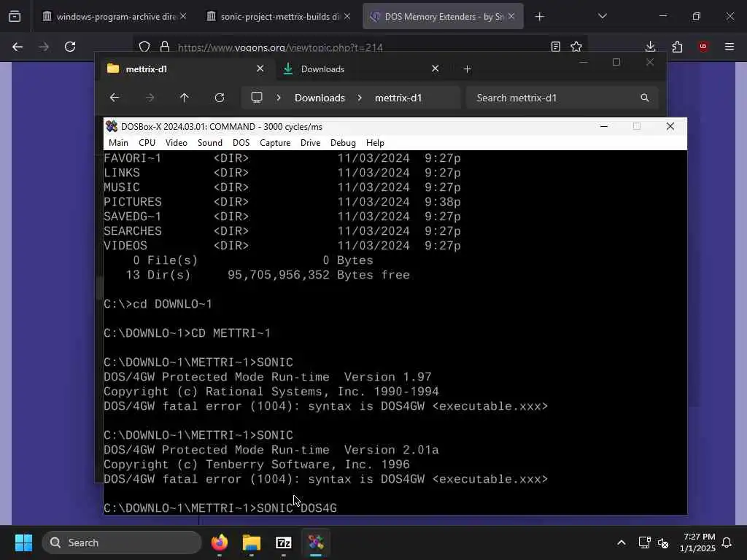This screenshot has width=747, height=560.
Task: Click the Firefox tracking protection shield icon
Action: click(x=144, y=47)
